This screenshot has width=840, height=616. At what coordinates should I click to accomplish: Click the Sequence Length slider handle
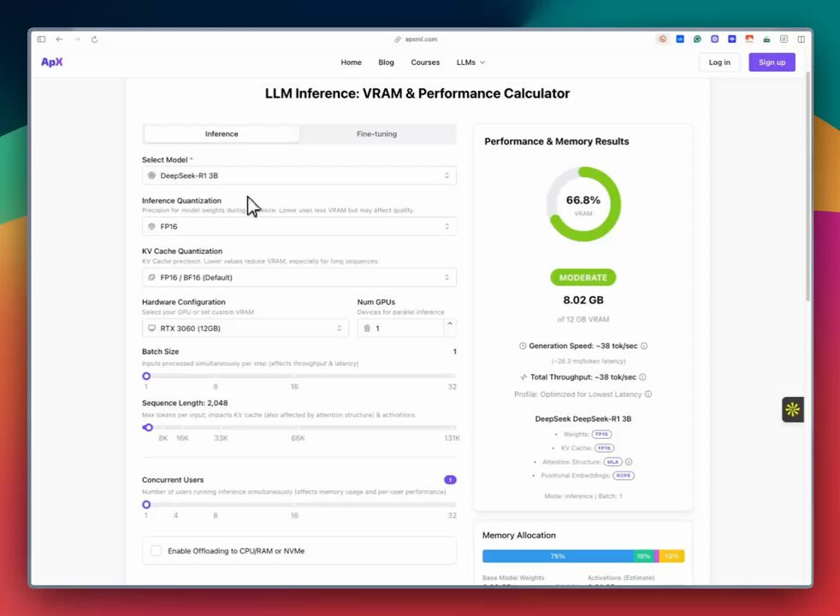pos(148,428)
